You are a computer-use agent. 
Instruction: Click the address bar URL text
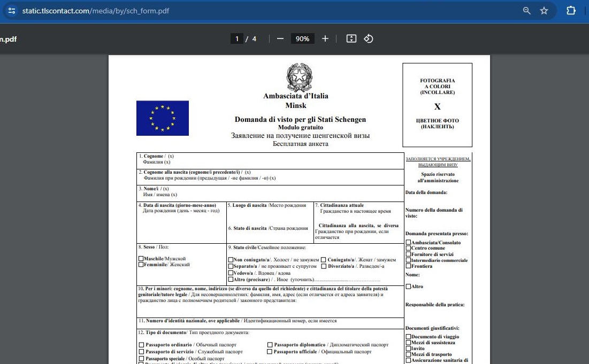click(96, 11)
